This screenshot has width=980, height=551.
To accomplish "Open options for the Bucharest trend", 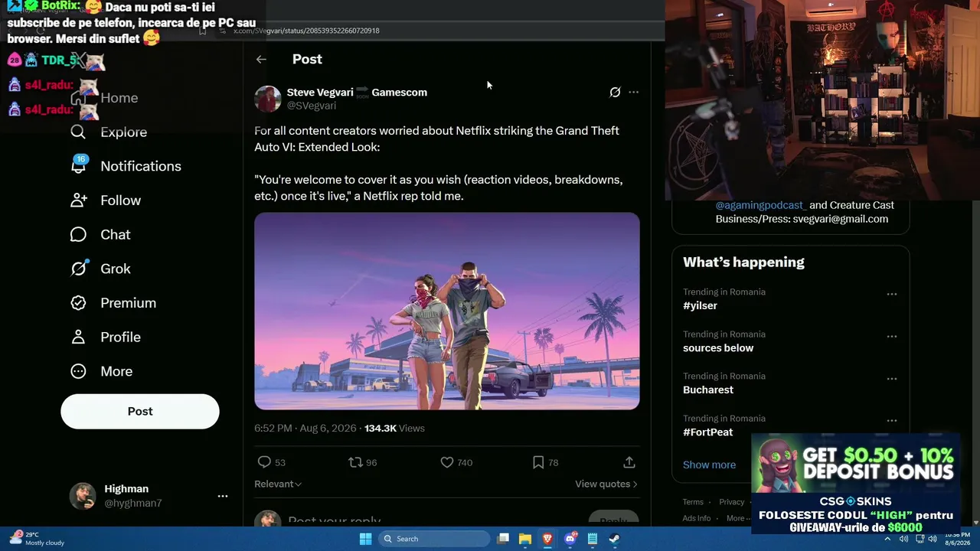I will pos(892,379).
